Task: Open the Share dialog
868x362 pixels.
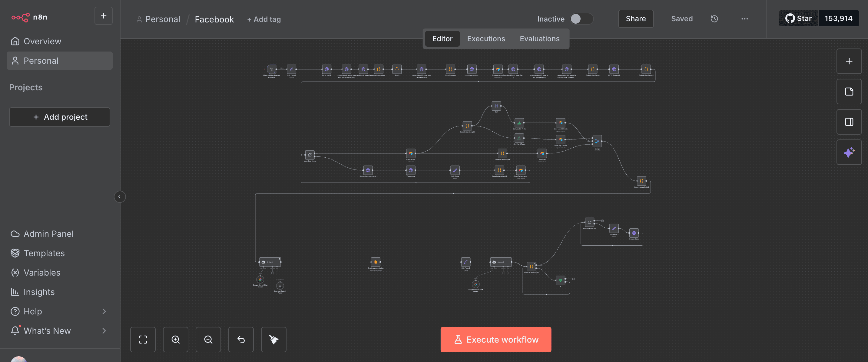Action: (x=635, y=19)
